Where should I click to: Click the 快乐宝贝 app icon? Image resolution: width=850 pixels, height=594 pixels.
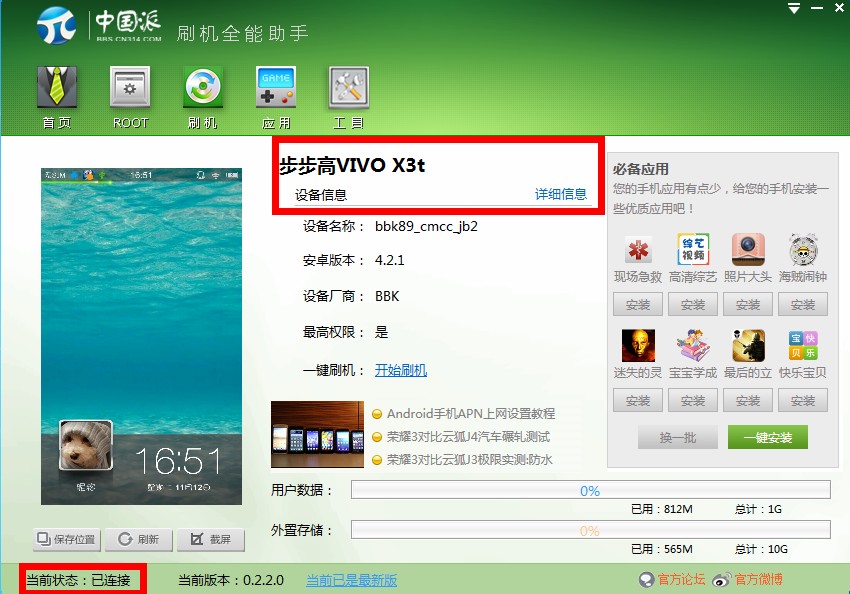[803, 346]
